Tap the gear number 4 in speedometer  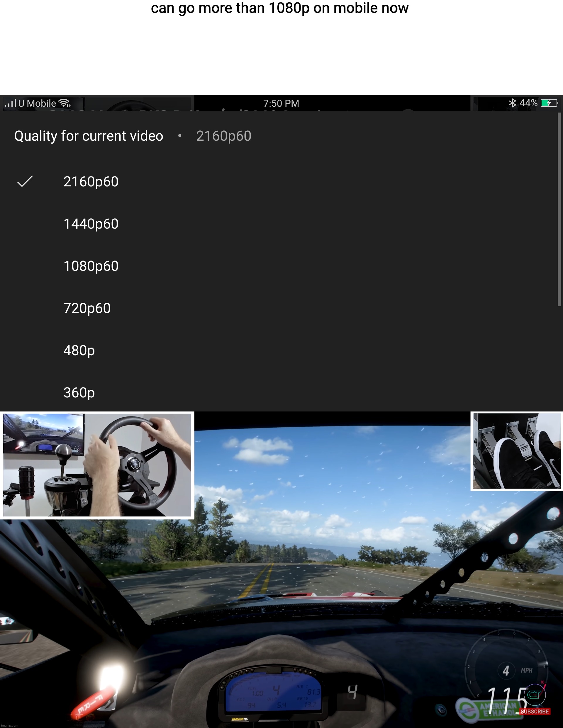pyautogui.click(x=506, y=671)
